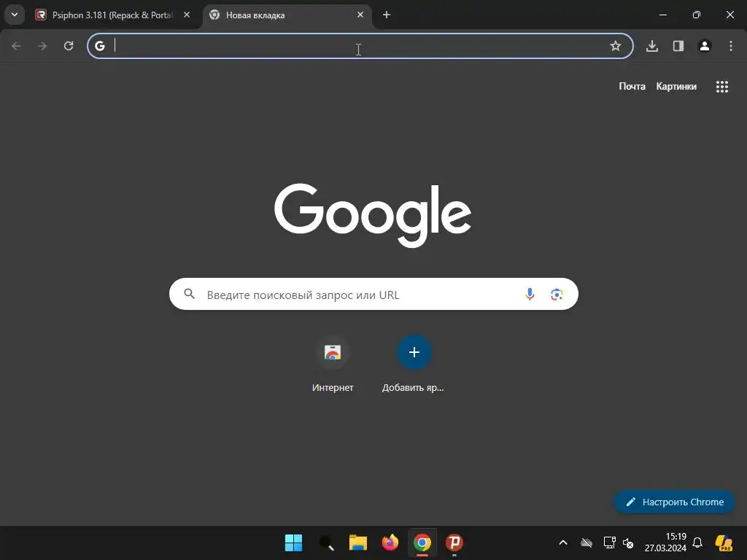Open the Downloads icon
The width and height of the screenshot is (747, 560).
(652, 46)
